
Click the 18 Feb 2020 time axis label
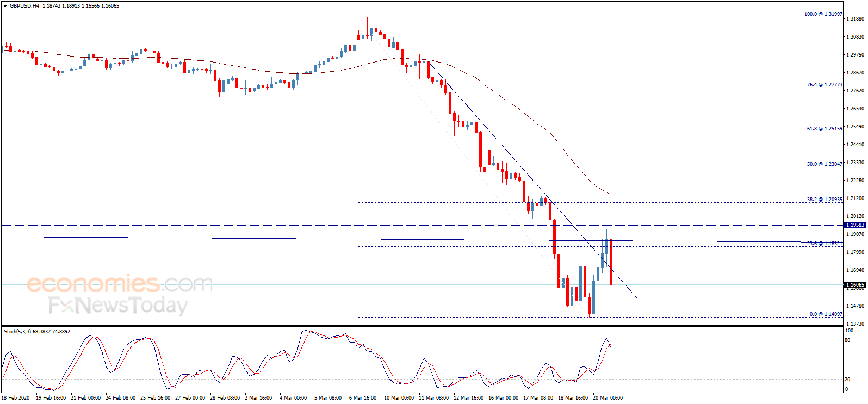point(15,398)
